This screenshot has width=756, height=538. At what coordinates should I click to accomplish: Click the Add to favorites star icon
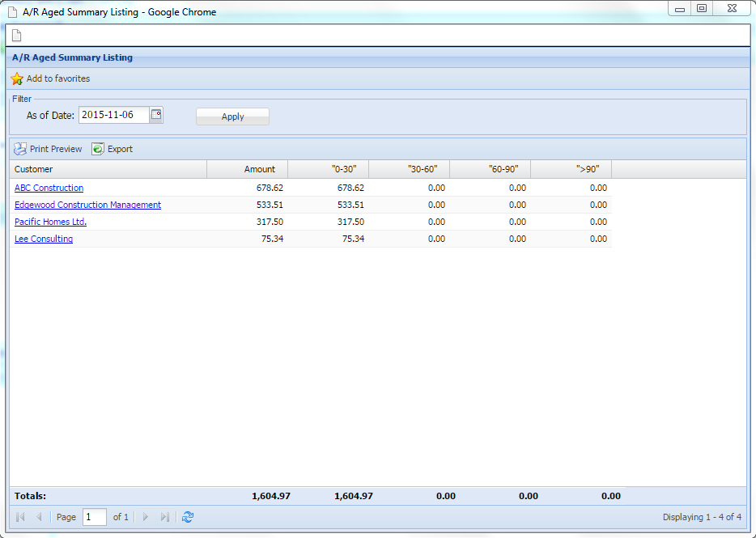[x=17, y=79]
